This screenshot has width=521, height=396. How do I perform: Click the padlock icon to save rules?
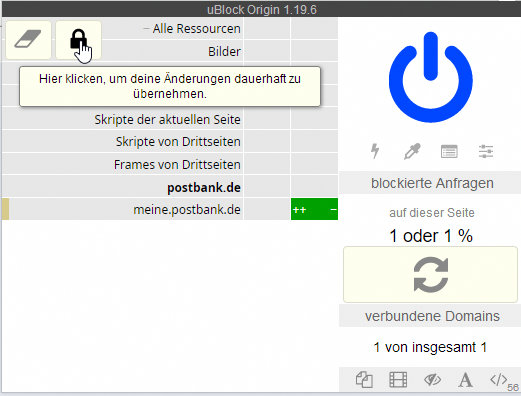[x=78, y=40]
